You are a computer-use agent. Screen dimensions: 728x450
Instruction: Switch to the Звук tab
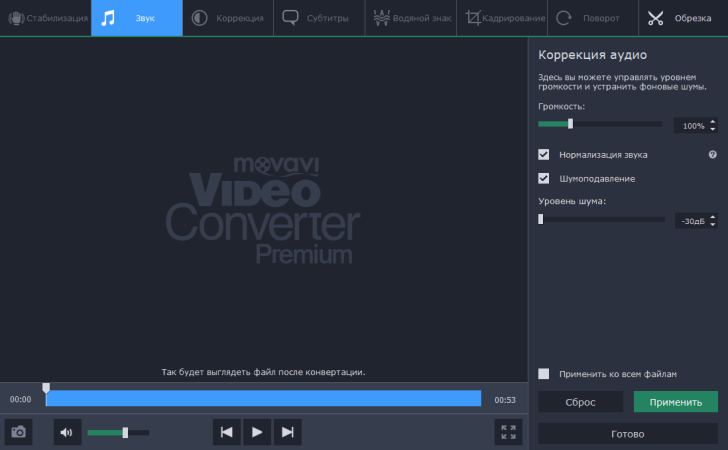tap(137, 18)
